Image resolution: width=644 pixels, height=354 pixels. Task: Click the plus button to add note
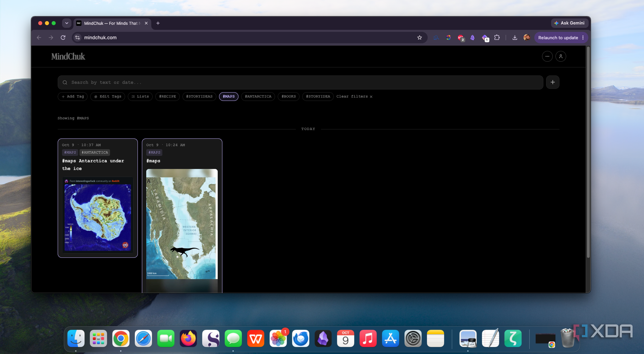(552, 82)
